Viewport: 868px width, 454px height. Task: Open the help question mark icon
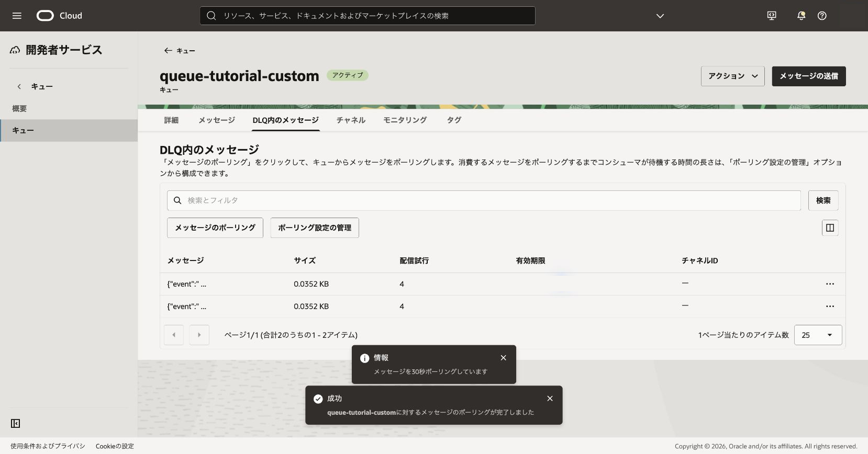tap(822, 16)
